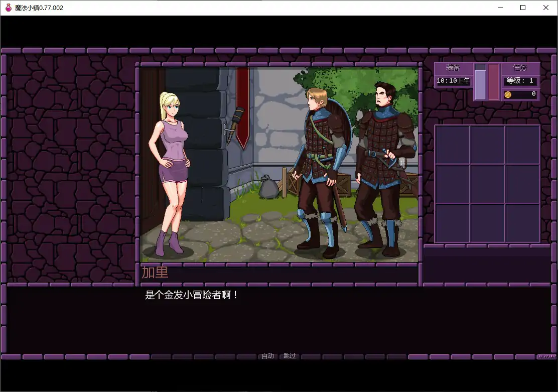Enable 自动 auto-advance dialogue

pos(267,356)
